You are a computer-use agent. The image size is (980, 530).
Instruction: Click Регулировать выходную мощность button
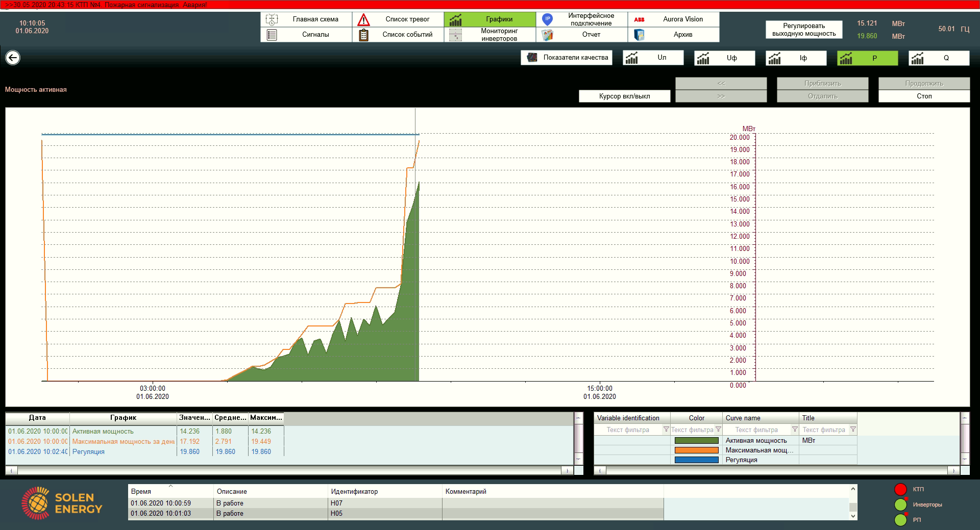tap(803, 30)
